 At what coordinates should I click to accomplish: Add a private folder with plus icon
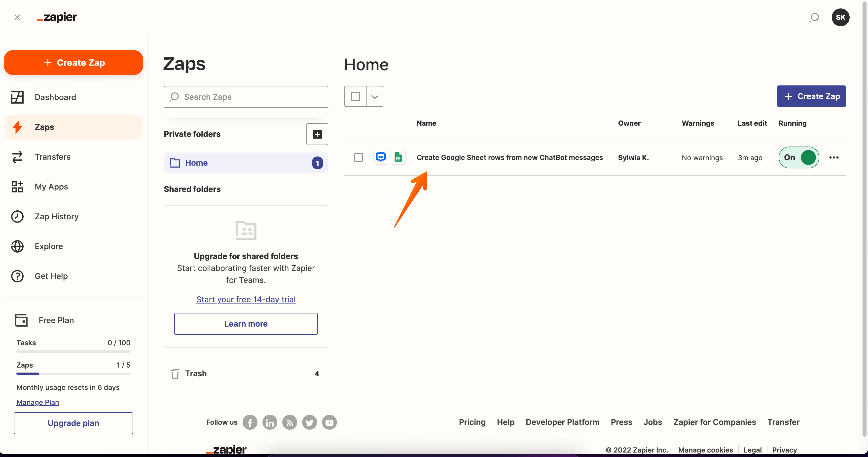tap(317, 134)
